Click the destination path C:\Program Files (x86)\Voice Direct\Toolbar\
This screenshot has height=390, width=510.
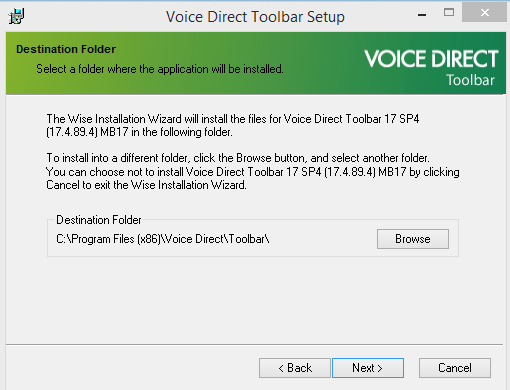(163, 239)
